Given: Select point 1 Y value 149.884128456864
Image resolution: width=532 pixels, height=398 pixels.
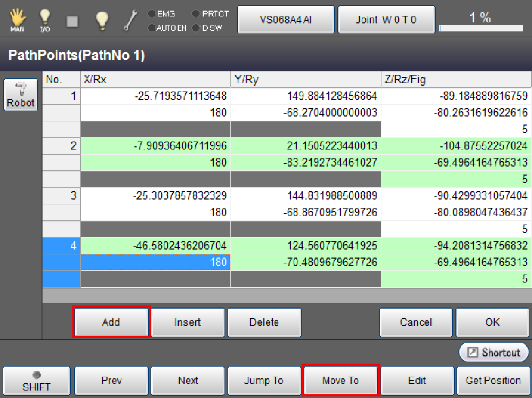Looking at the screenshot, I should click(x=305, y=96).
